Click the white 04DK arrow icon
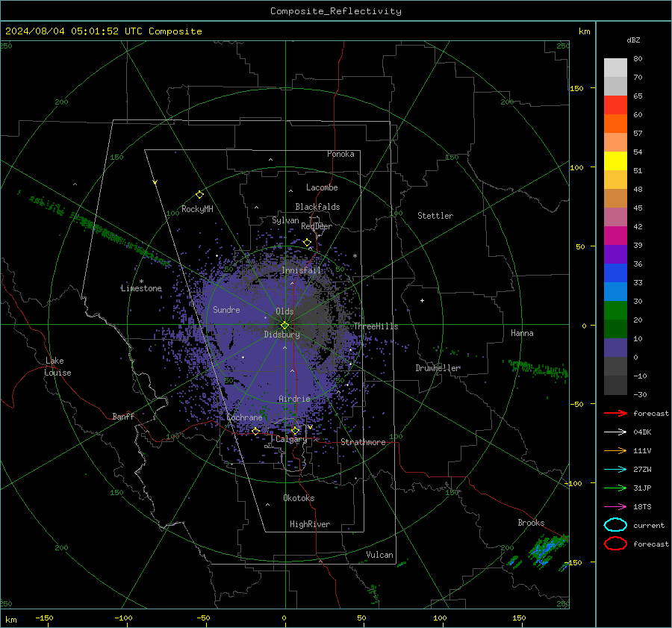Image resolution: width=672 pixels, height=628 pixels. click(615, 432)
